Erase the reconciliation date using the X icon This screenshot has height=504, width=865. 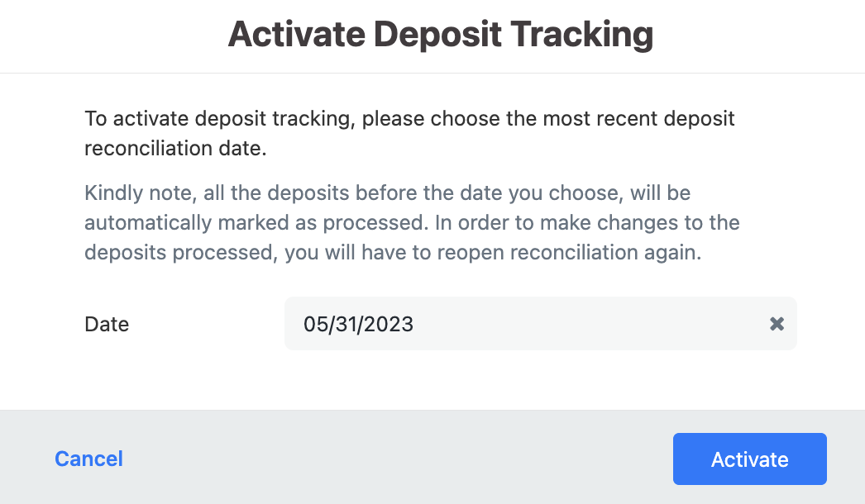pos(777,324)
